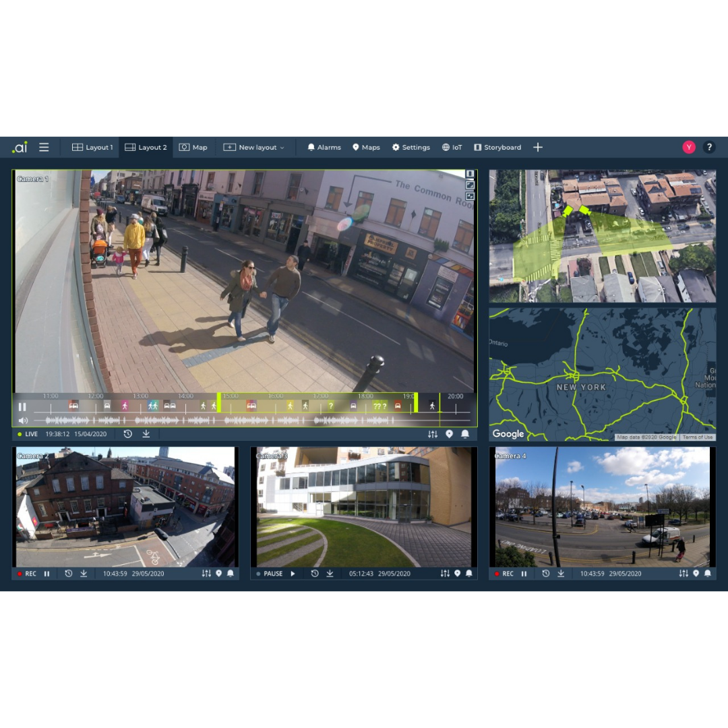728x728 pixels.
Task: Open playback history for Camera 2
Action: pos(68,574)
